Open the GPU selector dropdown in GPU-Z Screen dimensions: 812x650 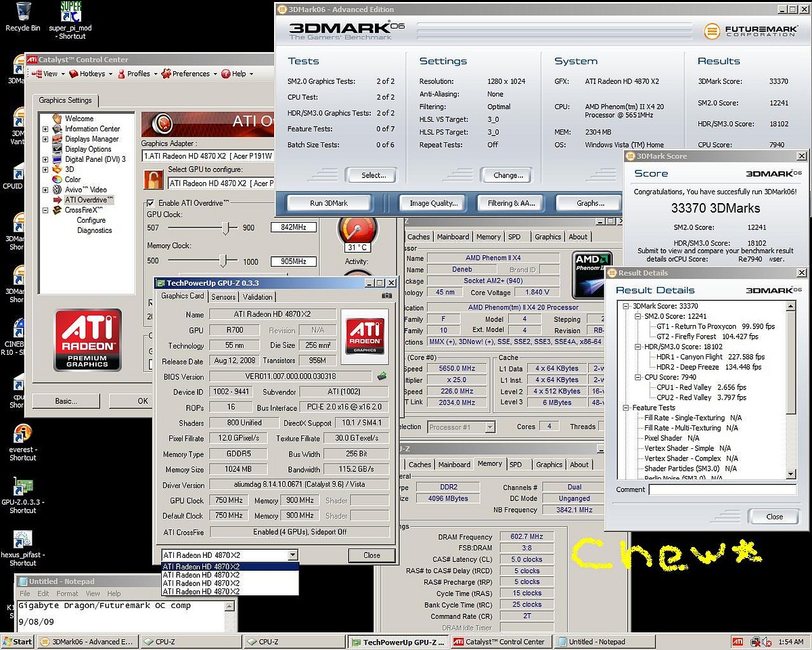pos(292,555)
